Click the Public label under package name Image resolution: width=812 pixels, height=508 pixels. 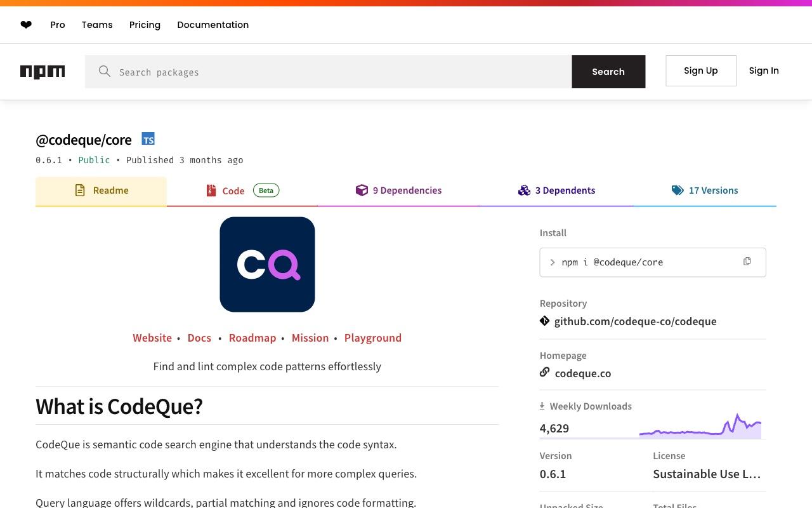94,160
